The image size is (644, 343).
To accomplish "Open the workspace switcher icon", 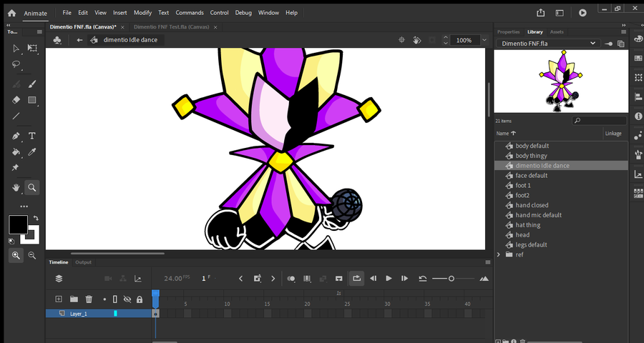I will click(560, 13).
